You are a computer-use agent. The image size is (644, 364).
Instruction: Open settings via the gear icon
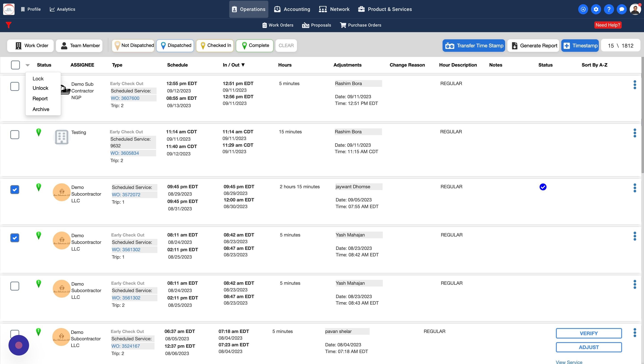coord(596,9)
